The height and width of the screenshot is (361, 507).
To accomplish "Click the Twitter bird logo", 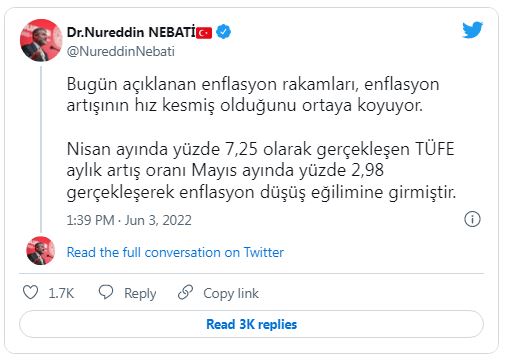I will tap(472, 30).
